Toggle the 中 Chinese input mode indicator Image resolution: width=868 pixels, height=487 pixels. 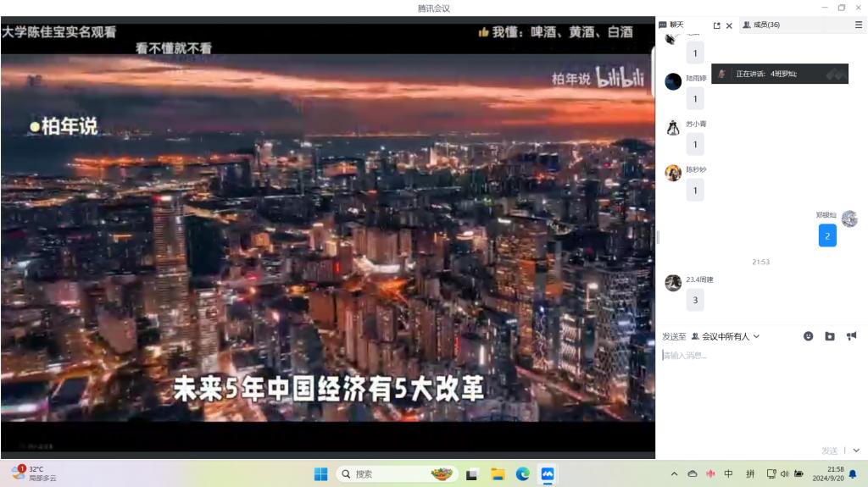(x=728, y=474)
